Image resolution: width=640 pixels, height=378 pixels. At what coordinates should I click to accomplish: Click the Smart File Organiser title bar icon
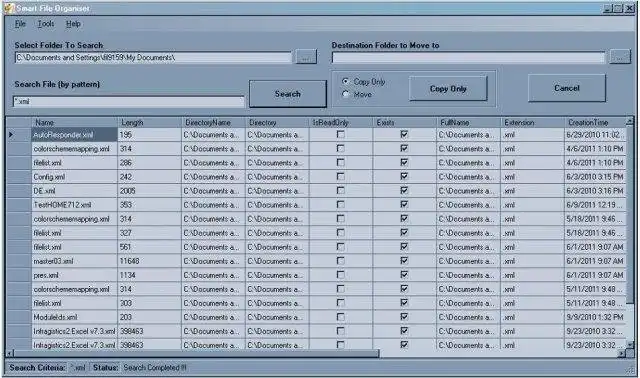(x=9, y=8)
